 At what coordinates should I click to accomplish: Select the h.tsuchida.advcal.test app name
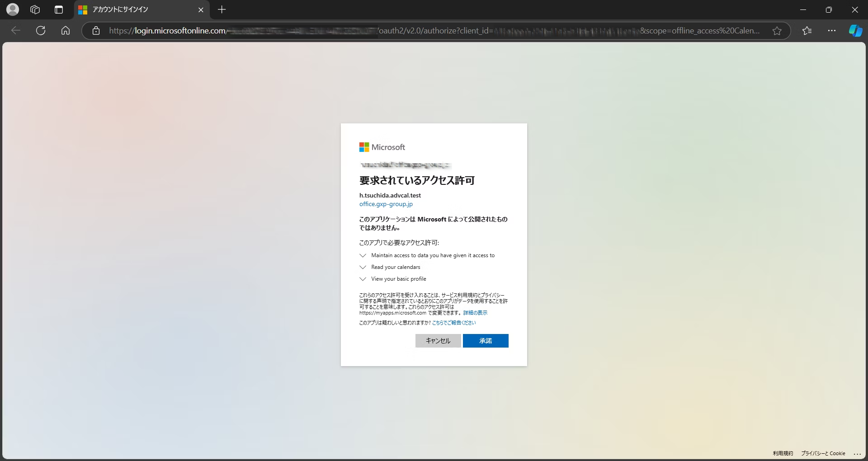click(390, 195)
